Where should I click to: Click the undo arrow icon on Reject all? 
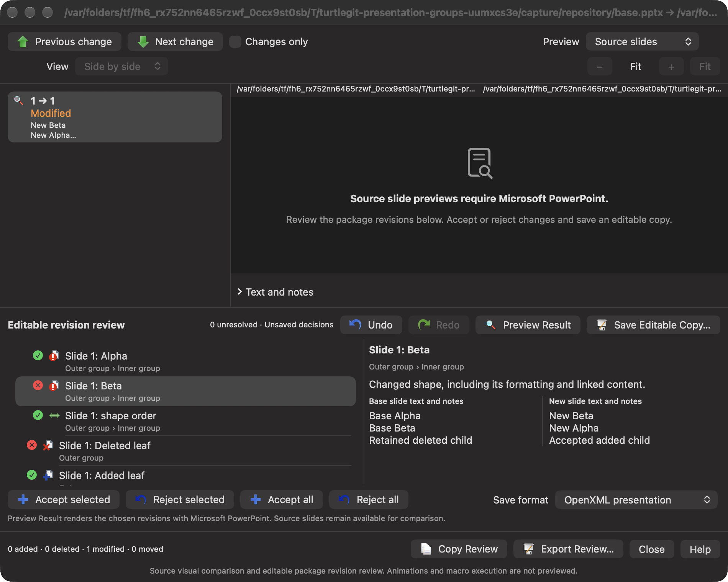click(x=344, y=500)
